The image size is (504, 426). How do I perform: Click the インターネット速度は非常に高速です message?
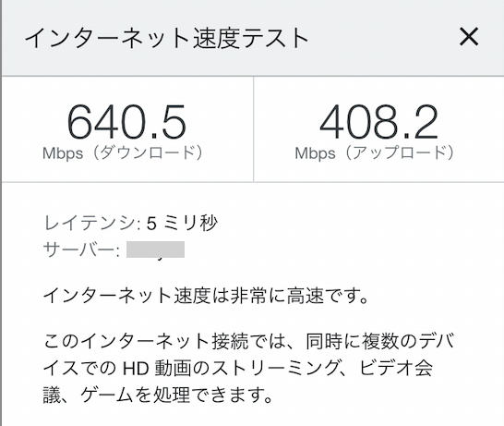[x=206, y=296]
